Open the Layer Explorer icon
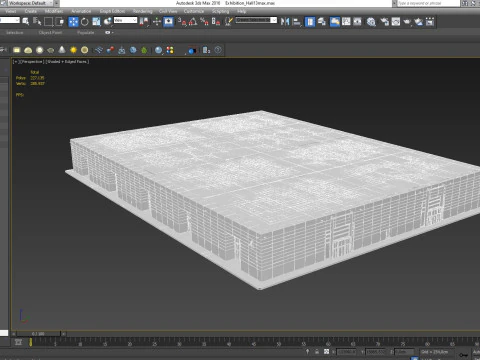 [322, 22]
